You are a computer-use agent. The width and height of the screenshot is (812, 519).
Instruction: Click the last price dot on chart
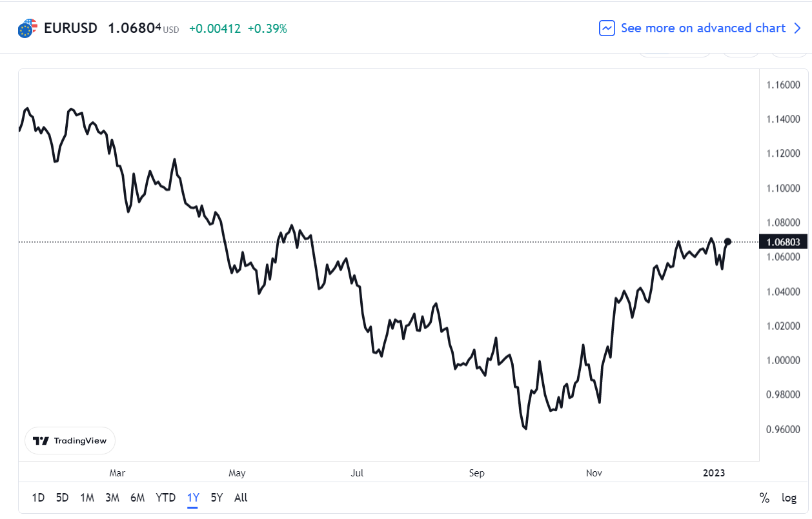click(x=728, y=241)
